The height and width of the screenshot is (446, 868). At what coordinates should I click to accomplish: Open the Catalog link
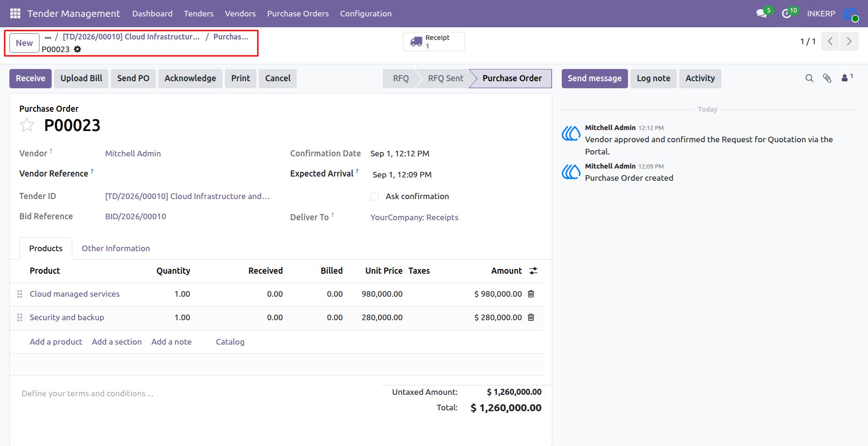coord(230,342)
